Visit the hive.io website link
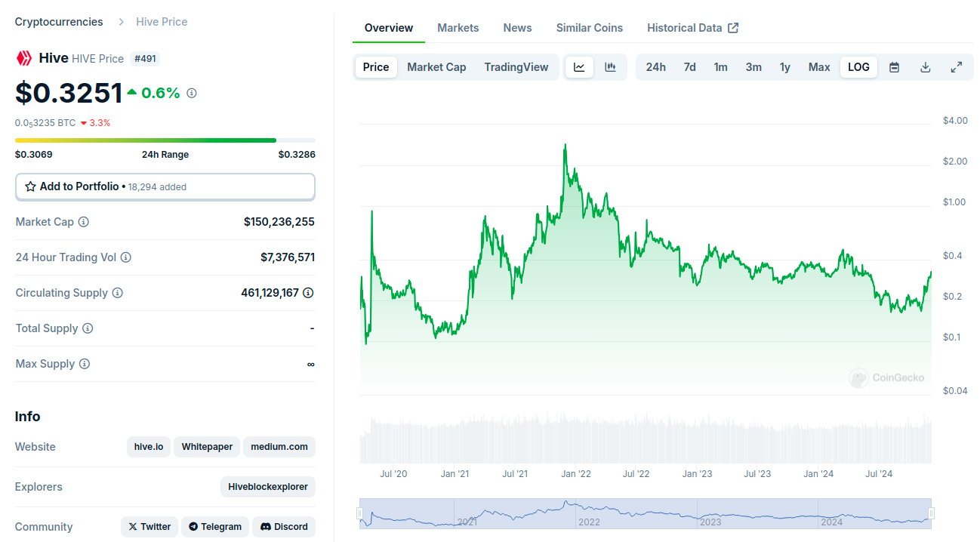The image size is (980, 542). click(x=149, y=447)
